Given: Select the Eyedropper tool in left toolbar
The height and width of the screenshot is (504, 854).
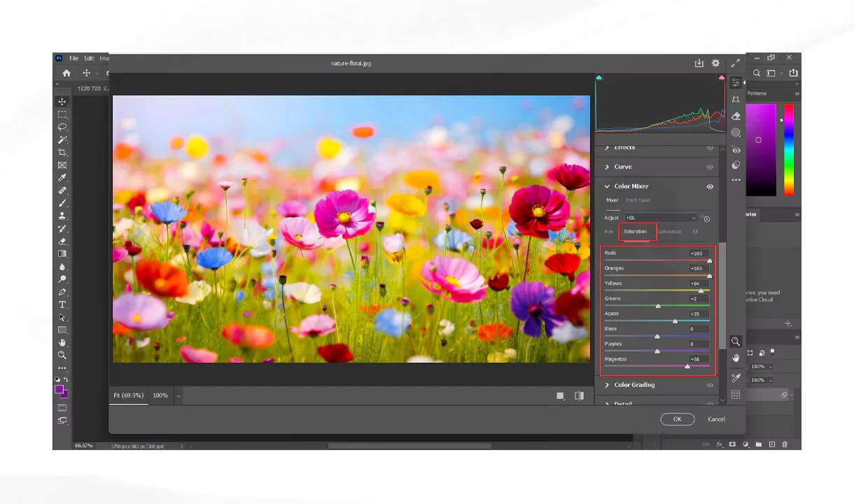Looking at the screenshot, I should pyautogui.click(x=62, y=177).
